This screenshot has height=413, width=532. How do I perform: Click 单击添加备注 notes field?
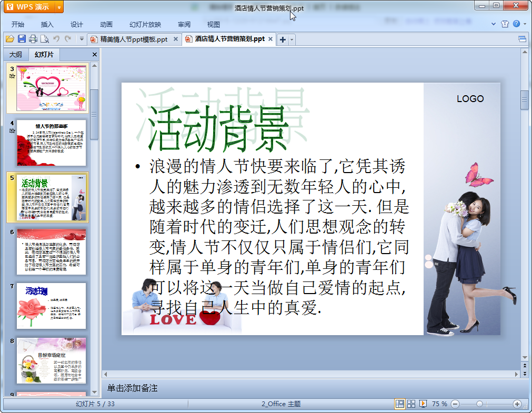(x=132, y=388)
